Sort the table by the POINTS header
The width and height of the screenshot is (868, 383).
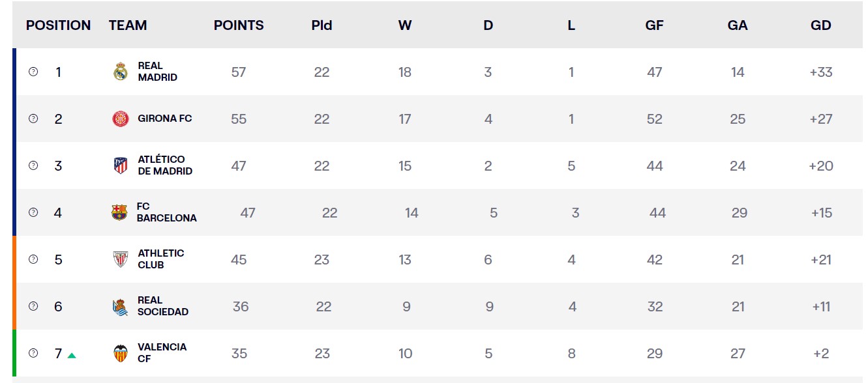[x=239, y=25]
